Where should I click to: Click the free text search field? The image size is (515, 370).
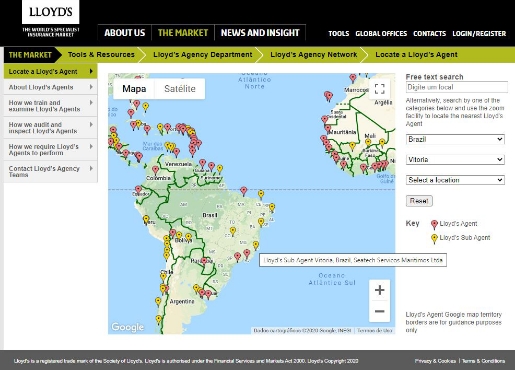(x=457, y=87)
